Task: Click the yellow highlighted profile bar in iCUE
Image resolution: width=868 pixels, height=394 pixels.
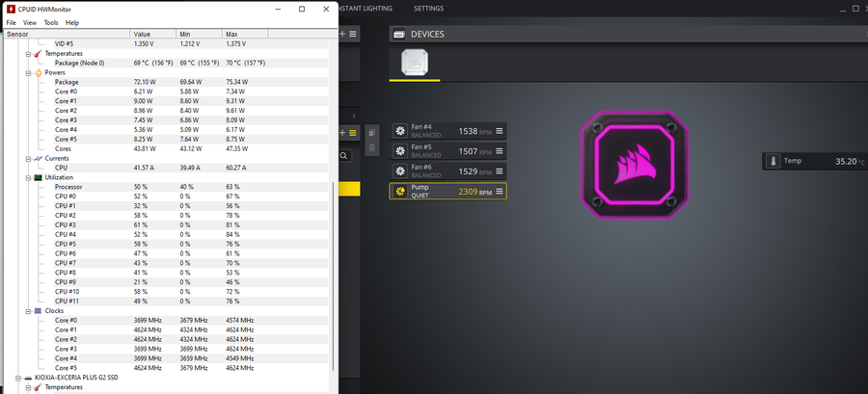Action: [x=349, y=189]
